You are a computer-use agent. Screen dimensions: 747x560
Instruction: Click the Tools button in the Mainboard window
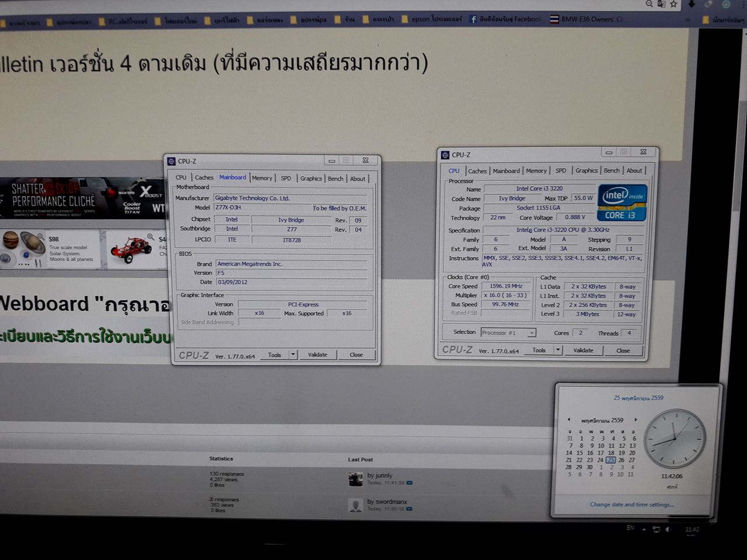pos(274,355)
